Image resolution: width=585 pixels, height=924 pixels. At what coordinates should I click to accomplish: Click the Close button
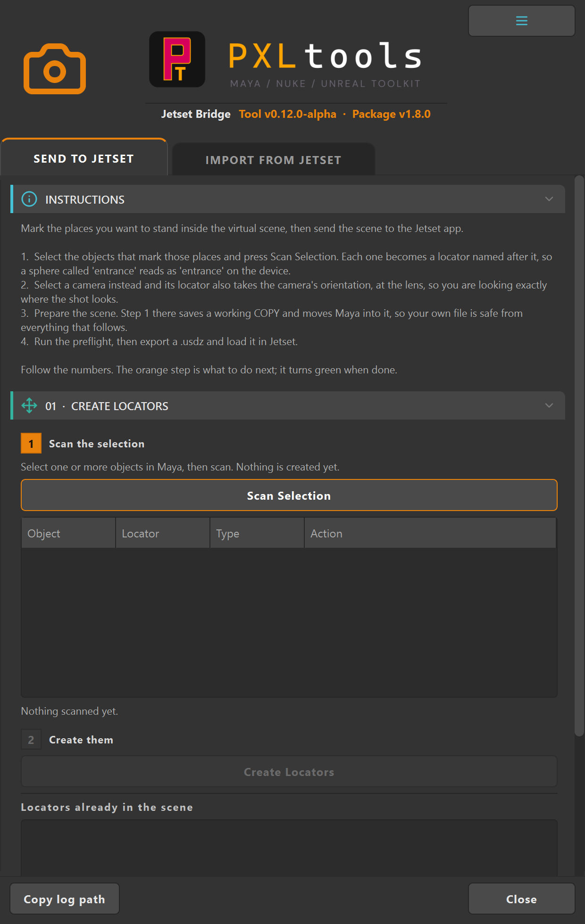coord(521,899)
